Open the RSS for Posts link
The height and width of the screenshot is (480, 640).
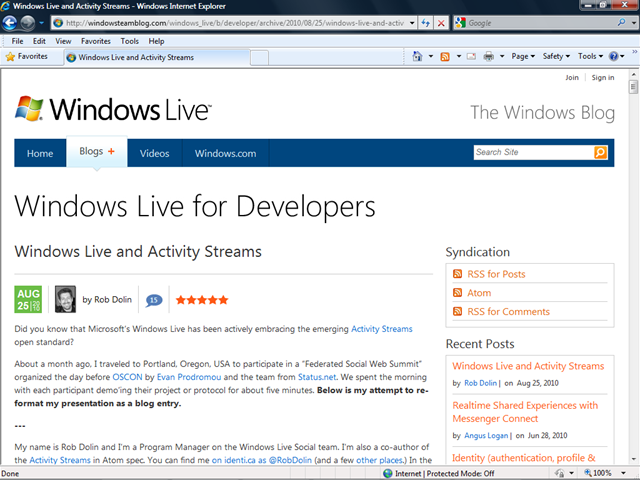(496, 274)
